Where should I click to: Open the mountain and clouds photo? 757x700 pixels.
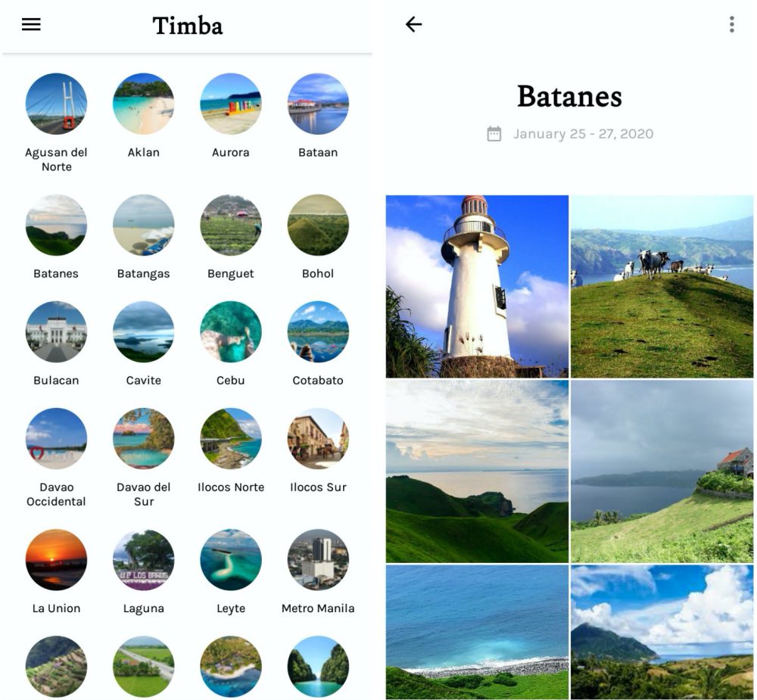(662, 632)
